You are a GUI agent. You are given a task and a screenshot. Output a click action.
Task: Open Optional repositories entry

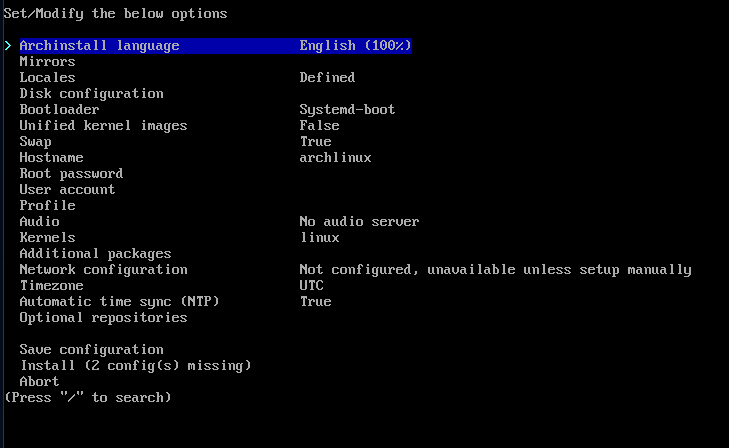(x=103, y=317)
